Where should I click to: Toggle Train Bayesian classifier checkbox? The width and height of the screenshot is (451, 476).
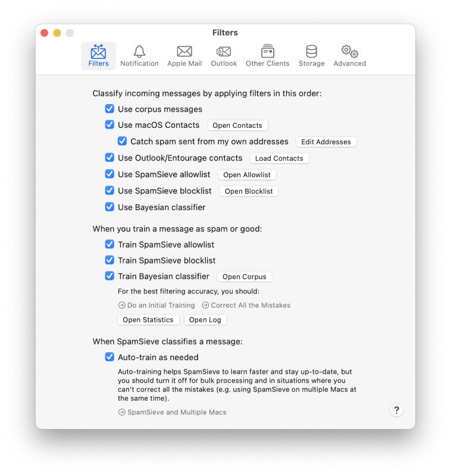pyautogui.click(x=109, y=275)
